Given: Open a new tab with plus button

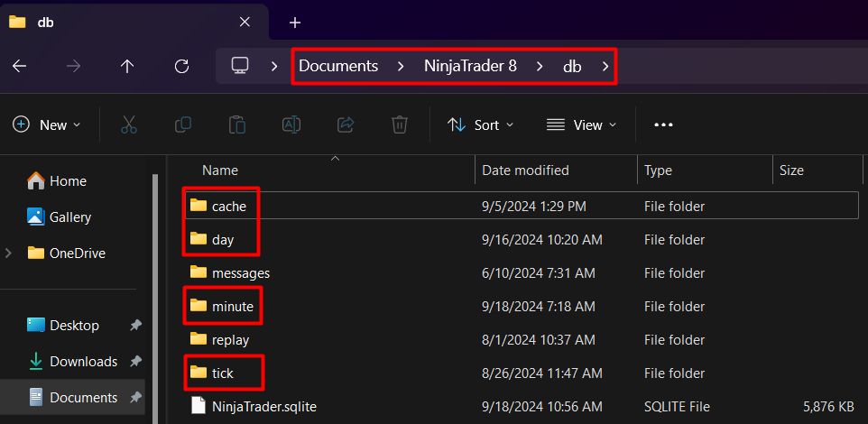Looking at the screenshot, I should pos(294,23).
